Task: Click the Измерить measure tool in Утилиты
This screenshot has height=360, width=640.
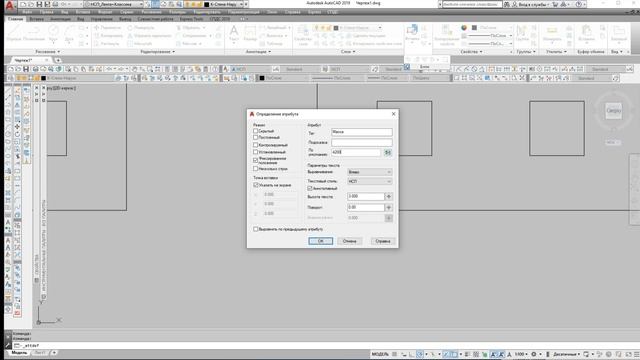Action: 552,33
